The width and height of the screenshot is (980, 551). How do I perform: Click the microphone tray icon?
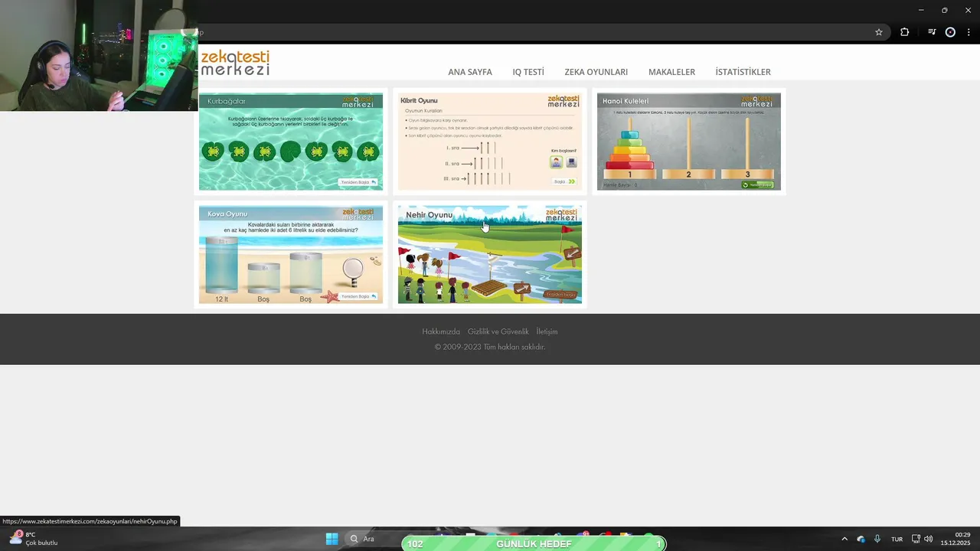877,539
